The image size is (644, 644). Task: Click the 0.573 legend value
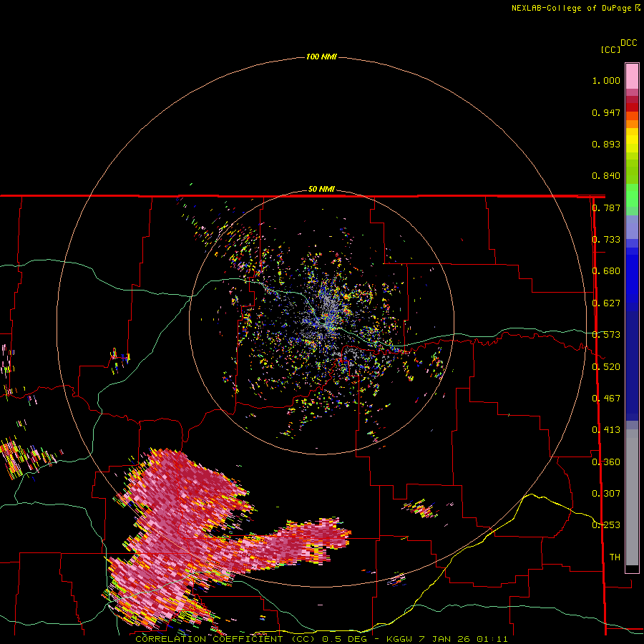click(606, 335)
